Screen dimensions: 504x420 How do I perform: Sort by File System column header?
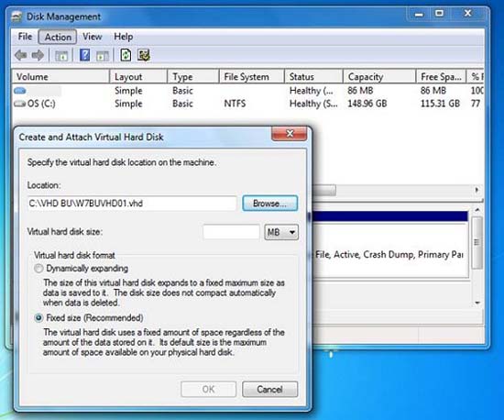coord(252,76)
